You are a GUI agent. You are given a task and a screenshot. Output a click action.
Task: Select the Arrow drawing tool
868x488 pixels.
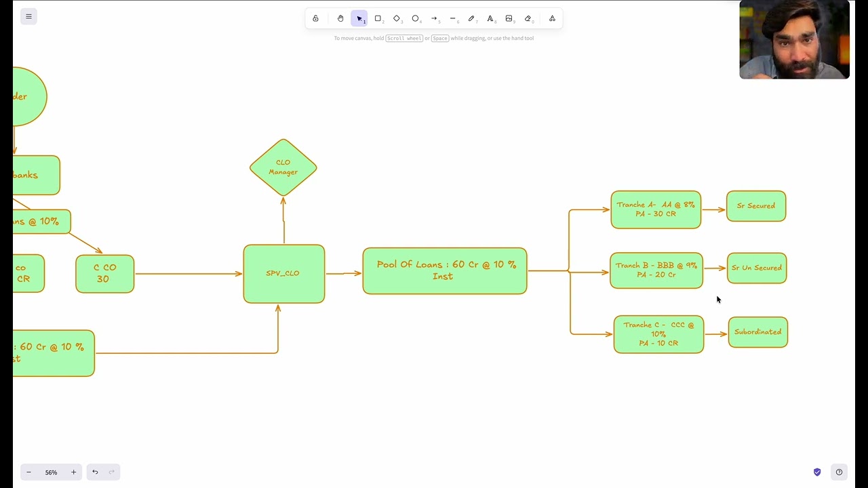[435, 18]
